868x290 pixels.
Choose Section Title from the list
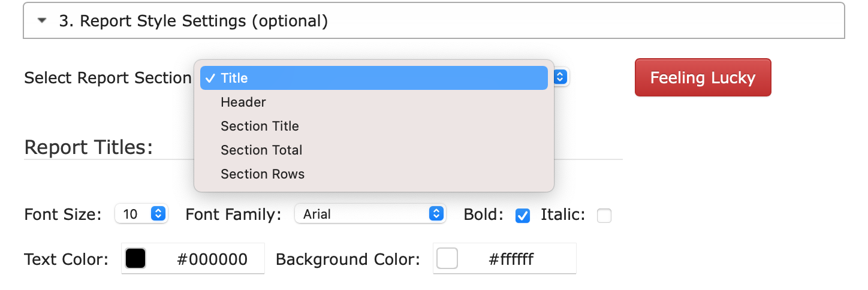coord(374,126)
